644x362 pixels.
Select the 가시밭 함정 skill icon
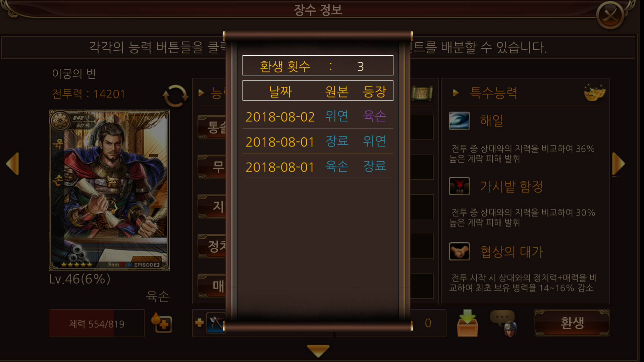(459, 186)
